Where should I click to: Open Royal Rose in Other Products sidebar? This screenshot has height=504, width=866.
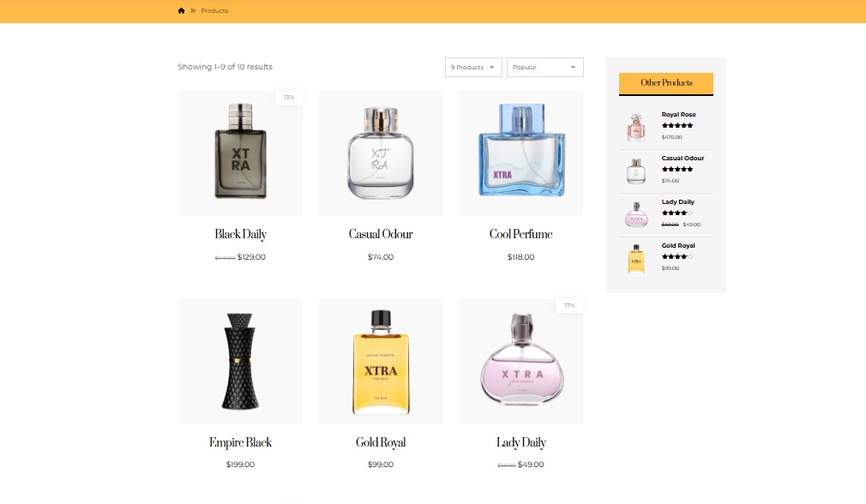[x=678, y=115]
